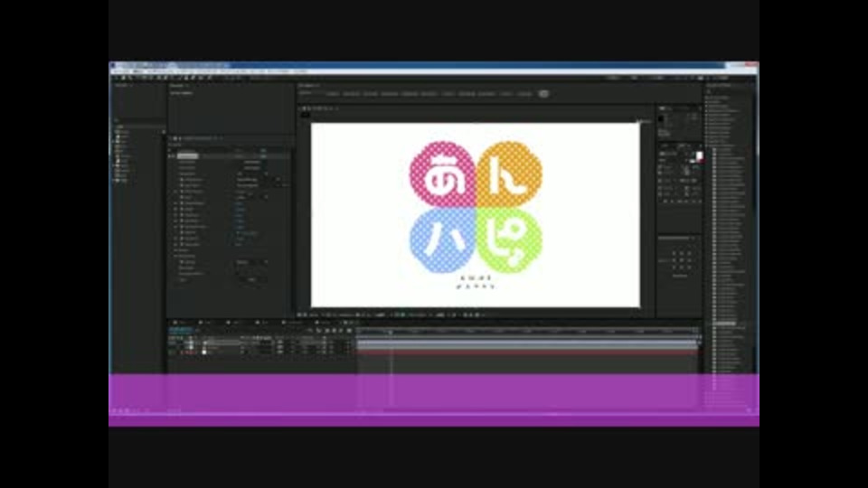Screen dimensions: 868x488
Task: Click the current-time indicator on the timeline ruler
Action: pos(390,332)
